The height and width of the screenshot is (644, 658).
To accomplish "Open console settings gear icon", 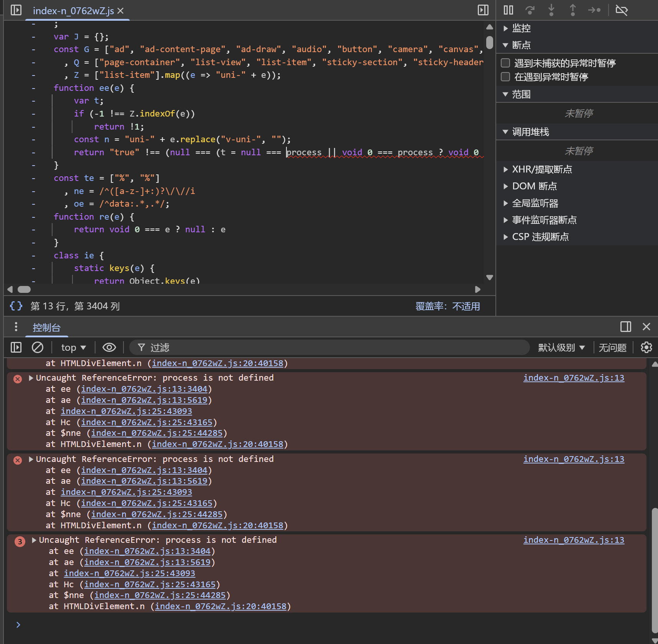I will click(x=646, y=347).
